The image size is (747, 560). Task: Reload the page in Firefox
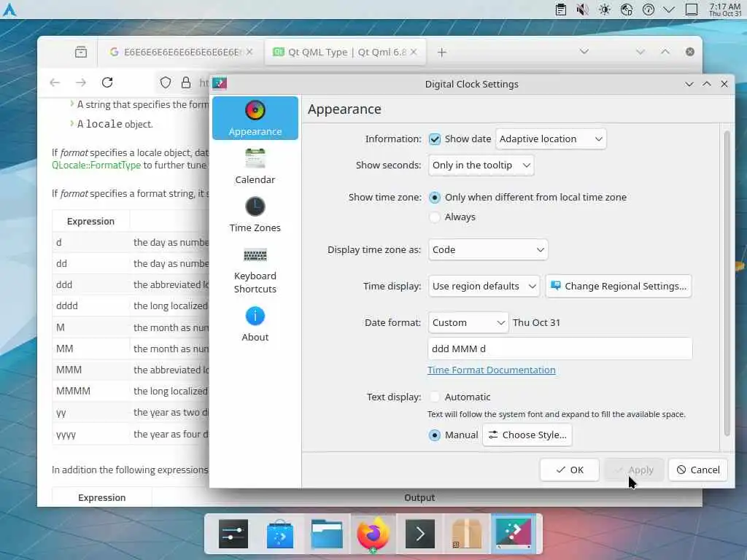(107, 82)
